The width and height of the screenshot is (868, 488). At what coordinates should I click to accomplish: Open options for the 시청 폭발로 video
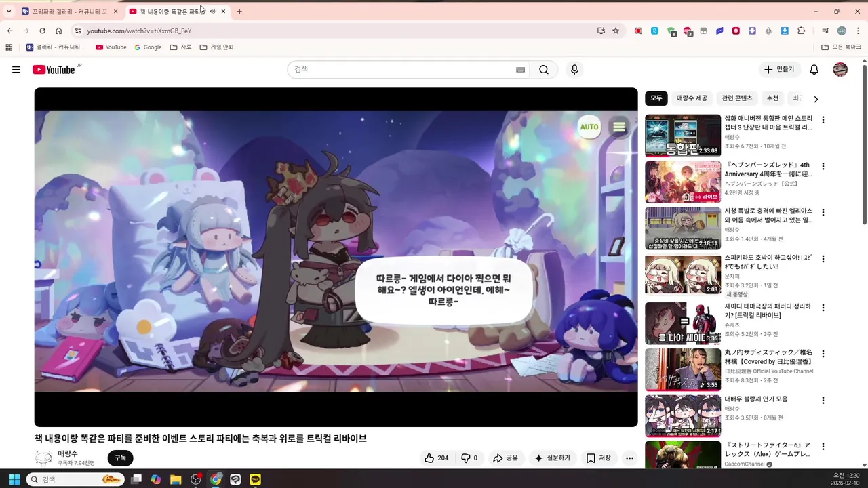pyautogui.click(x=823, y=213)
